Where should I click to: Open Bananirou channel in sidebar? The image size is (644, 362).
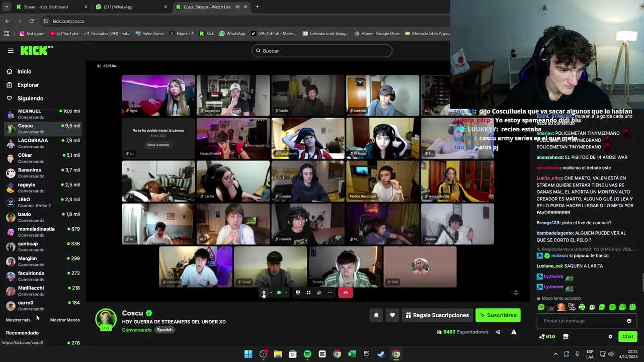[x=43, y=173]
